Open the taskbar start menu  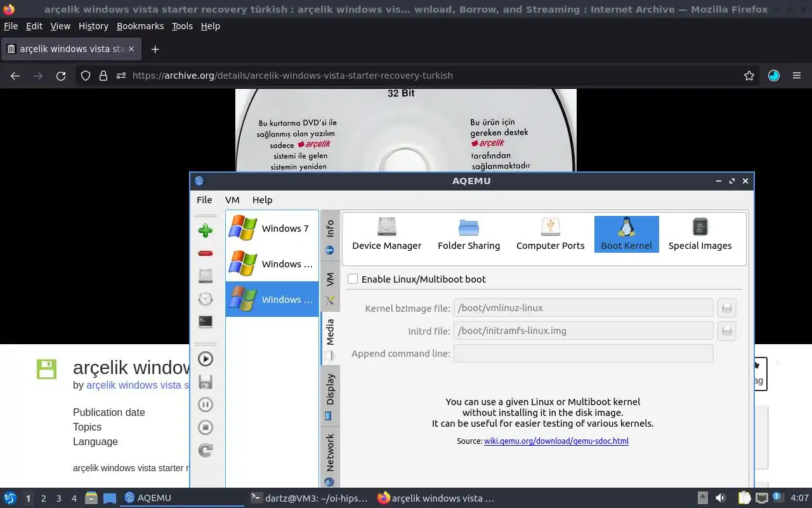pyautogui.click(x=10, y=498)
